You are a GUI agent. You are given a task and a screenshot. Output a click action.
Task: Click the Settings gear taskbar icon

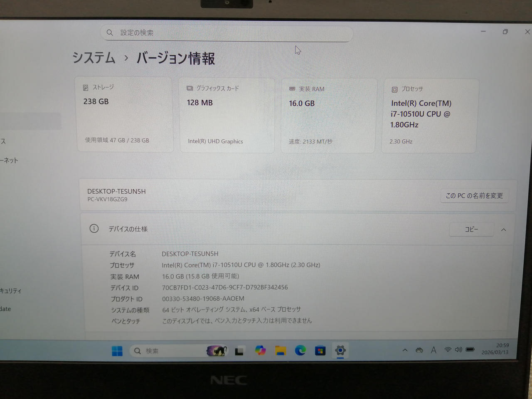(x=340, y=350)
